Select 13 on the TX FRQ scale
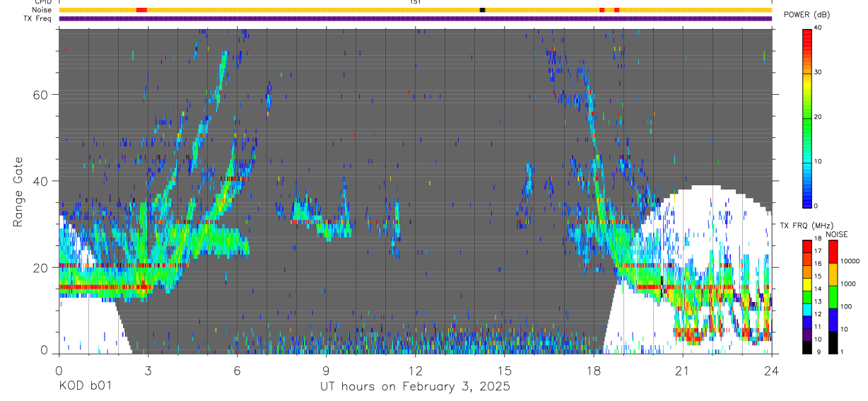868x401 pixels. pyautogui.click(x=818, y=302)
